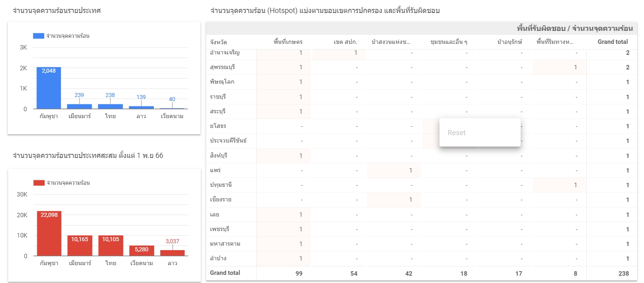Select the เชียงราย row label
Image resolution: width=644 pixels, height=283 pixels.
pyautogui.click(x=220, y=199)
